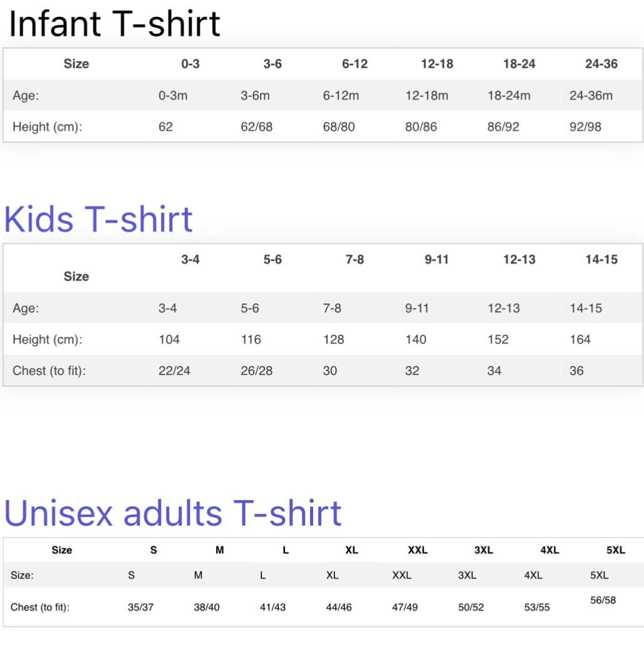Image resolution: width=644 pixels, height=645 pixels.
Task: Select the kids height cell 164
Action: (x=580, y=340)
